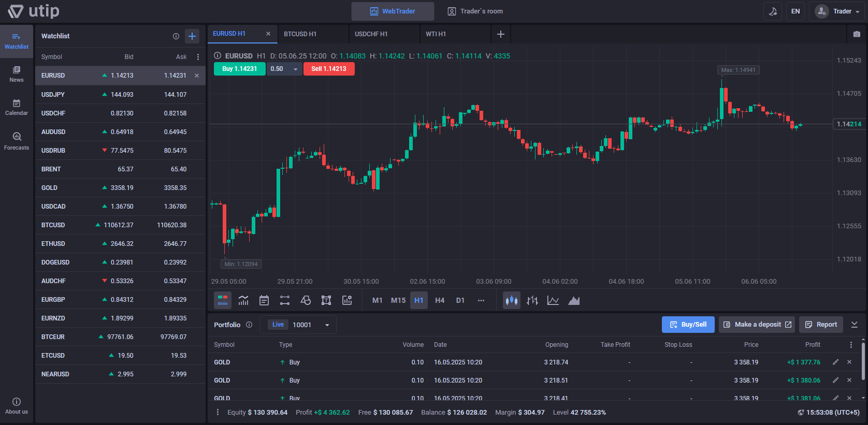Open the WTI H1 chart tab
The width and height of the screenshot is (868, 425).
455,34
